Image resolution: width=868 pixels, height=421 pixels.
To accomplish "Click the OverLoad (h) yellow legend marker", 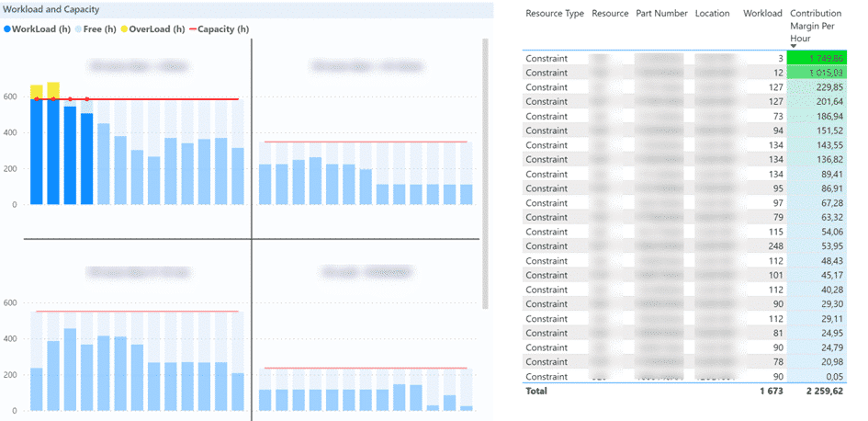I will coord(123,29).
